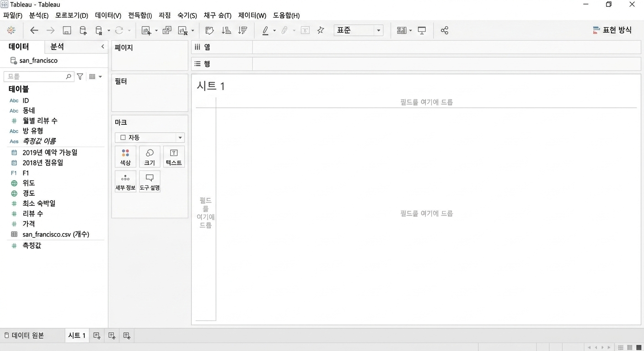Click the fix axes pin icon
Viewport: 644px width, 351px height.
pos(321,31)
